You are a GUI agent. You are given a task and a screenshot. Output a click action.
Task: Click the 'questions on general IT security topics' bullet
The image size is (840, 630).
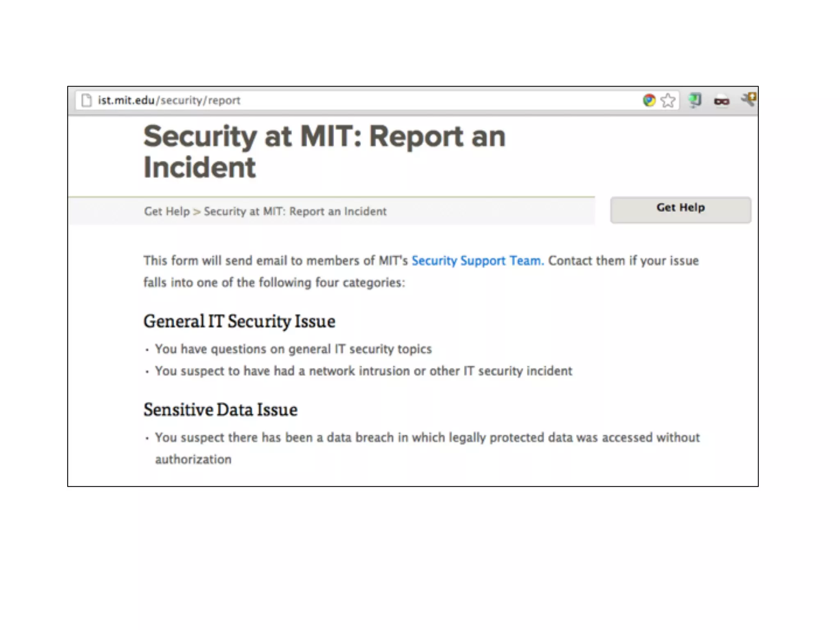coord(293,349)
